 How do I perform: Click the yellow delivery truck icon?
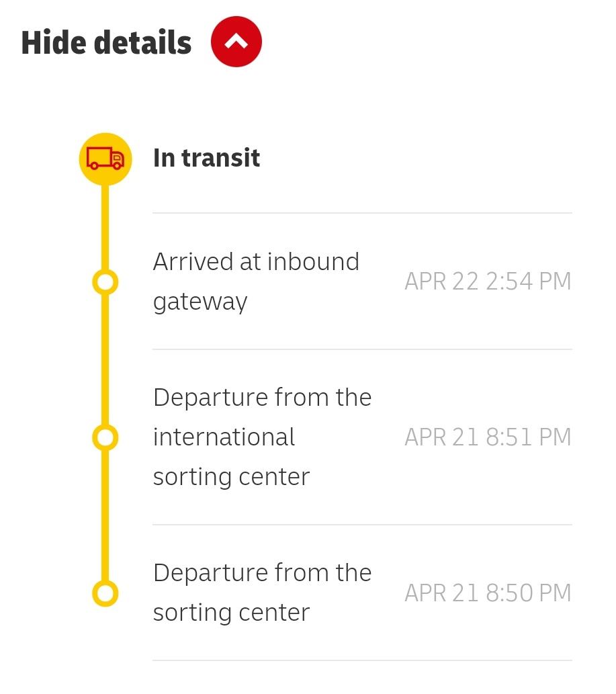pos(105,159)
